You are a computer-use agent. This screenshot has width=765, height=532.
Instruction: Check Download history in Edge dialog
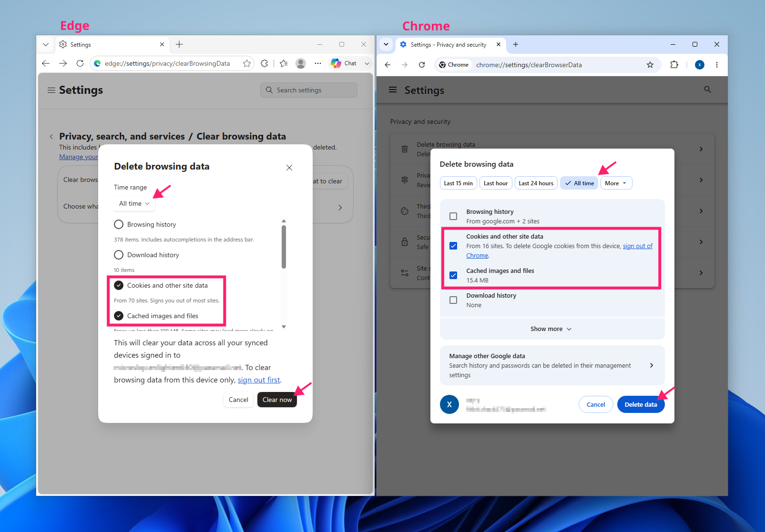click(119, 255)
